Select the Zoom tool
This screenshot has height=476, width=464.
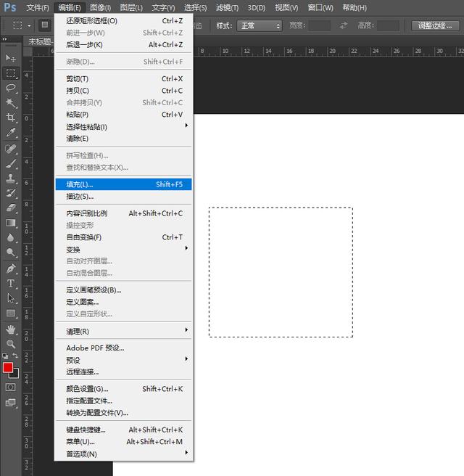coord(11,344)
